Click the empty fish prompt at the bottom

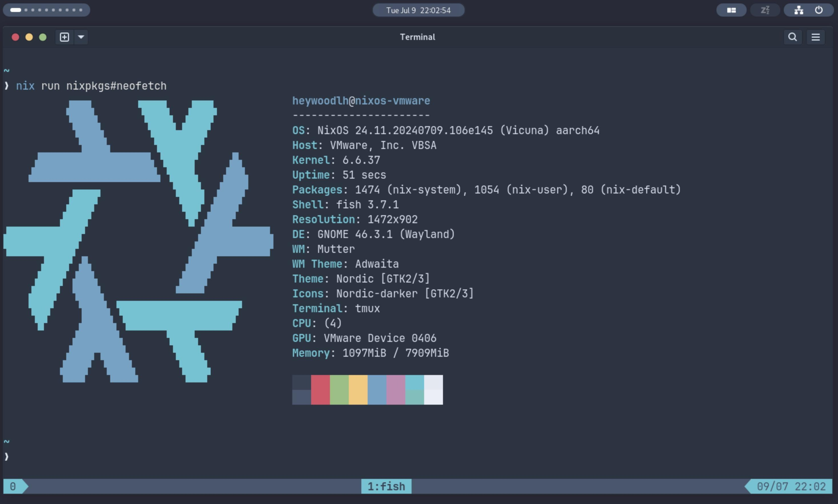tap(7, 457)
